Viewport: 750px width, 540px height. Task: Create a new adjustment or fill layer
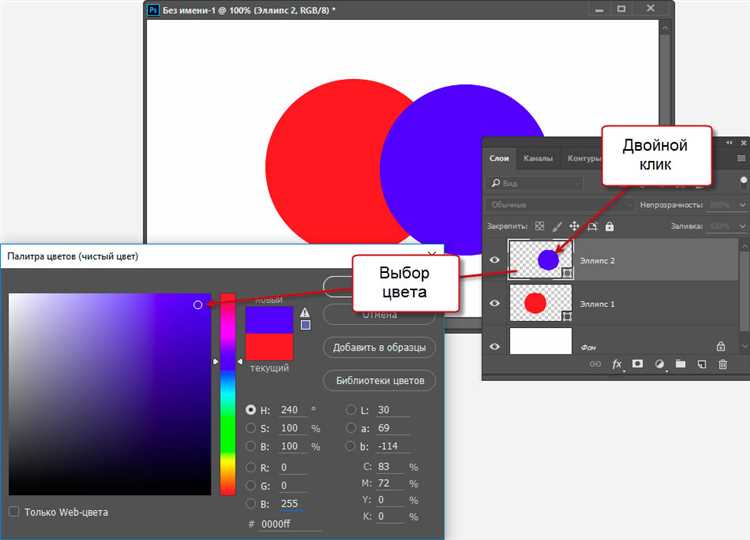click(659, 364)
